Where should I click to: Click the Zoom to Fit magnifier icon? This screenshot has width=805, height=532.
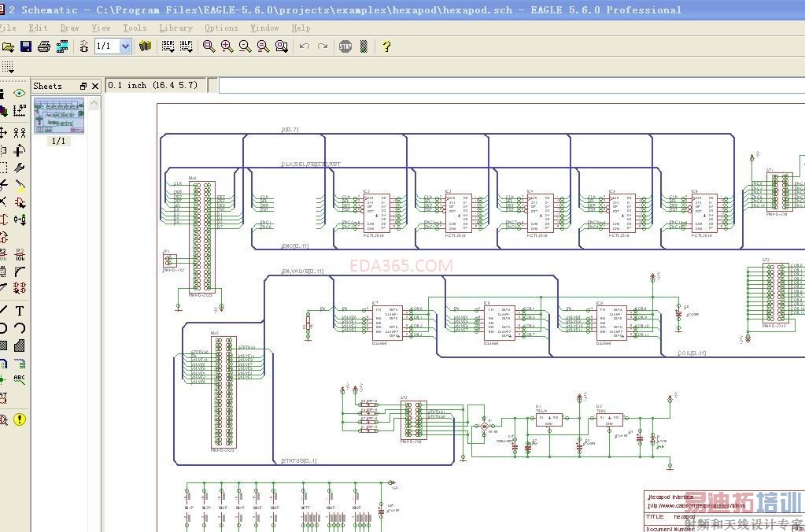pyautogui.click(x=209, y=46)
